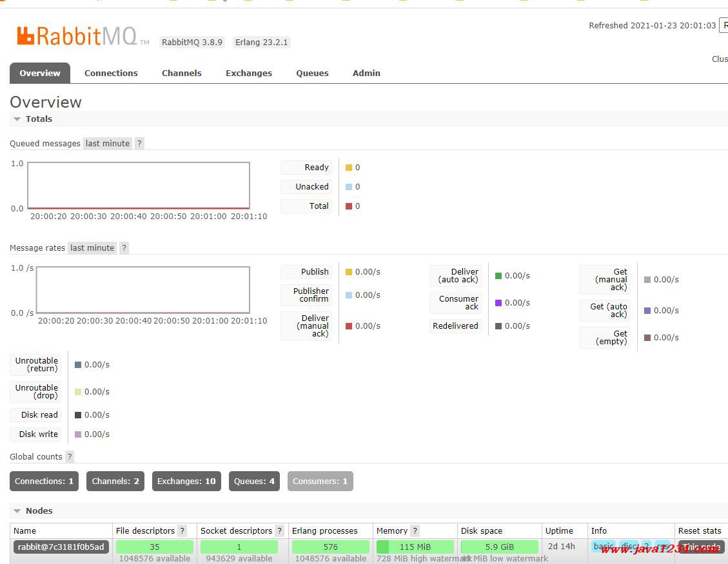Click the Disk read color swatch
Image resolution: width=728 pixels, height=564 pixels.
pos(78,415)
